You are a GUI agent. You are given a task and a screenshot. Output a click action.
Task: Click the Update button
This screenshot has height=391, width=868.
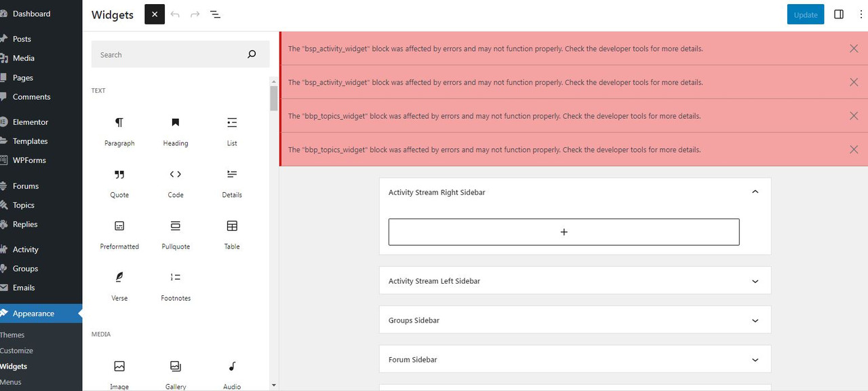coord(806,14)
